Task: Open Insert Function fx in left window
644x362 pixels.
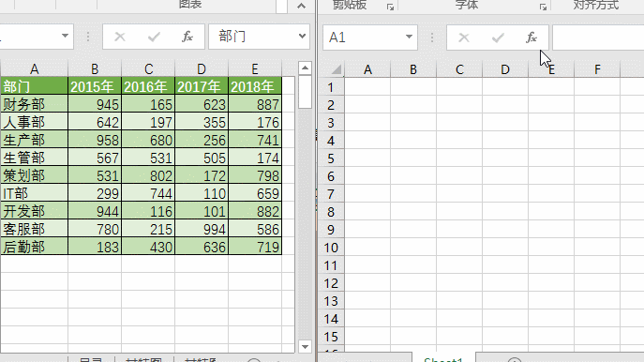Action: click(x=187, y=37)
